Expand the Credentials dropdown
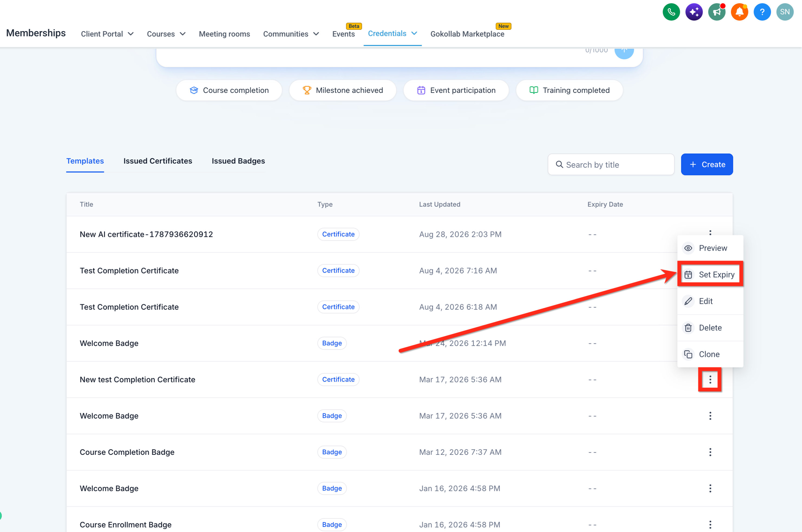The height and width of the screenshot is (532, 802). coord(392,34)
